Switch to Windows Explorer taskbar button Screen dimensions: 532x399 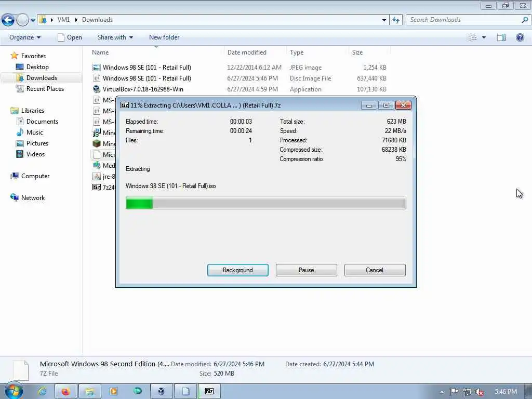click(89, 392)
